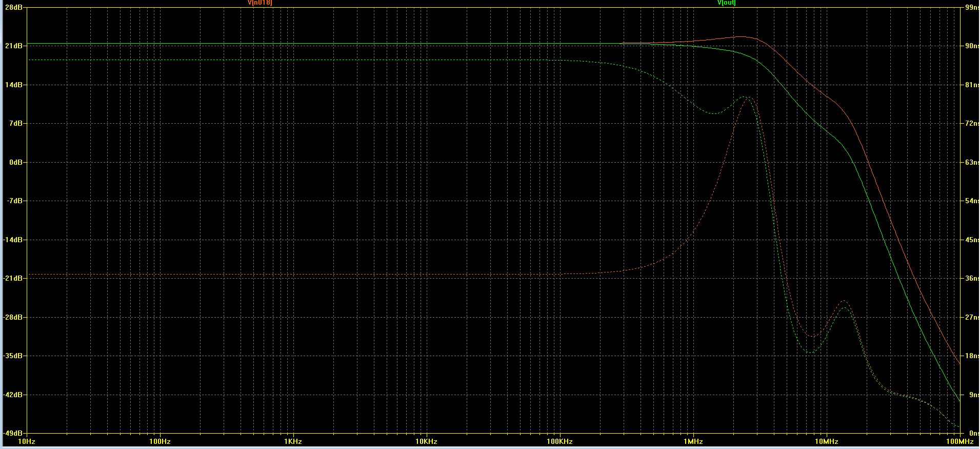Viewport: 980px width, 449px height.
Task: Click the -21dB label on the magnitude axis
Action: click(x=13, y=278)
